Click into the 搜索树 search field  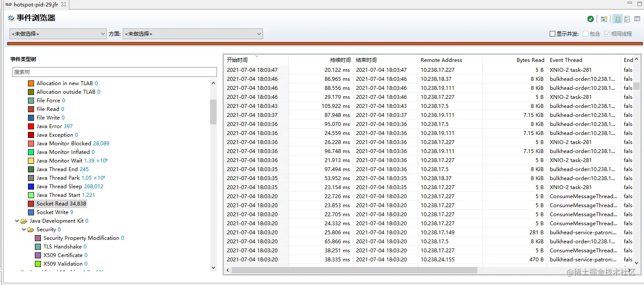(115, 72)
